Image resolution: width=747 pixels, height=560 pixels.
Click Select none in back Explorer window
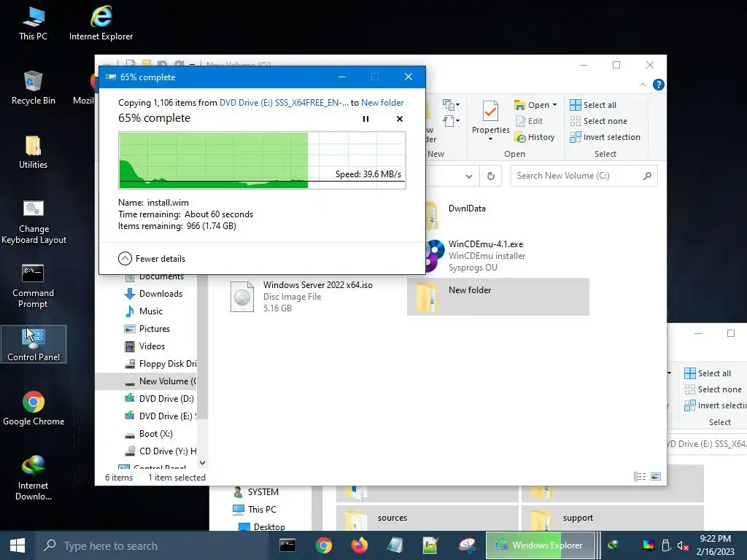click(713, 389)
